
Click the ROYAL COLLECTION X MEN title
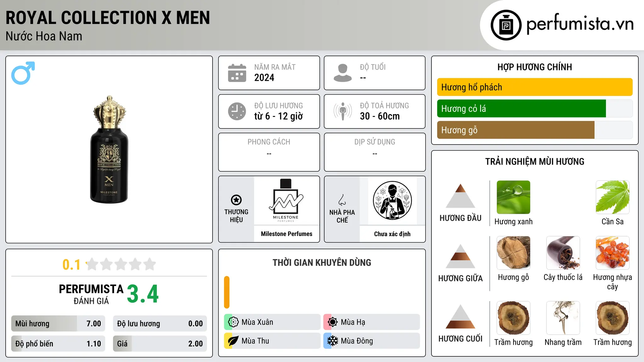tap(108, 18)
